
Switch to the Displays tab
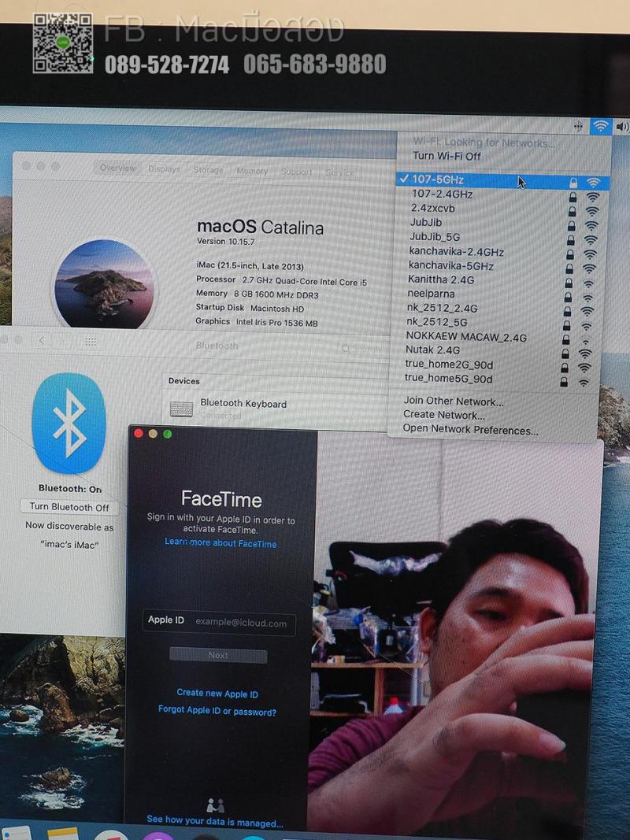click(164, 168)
